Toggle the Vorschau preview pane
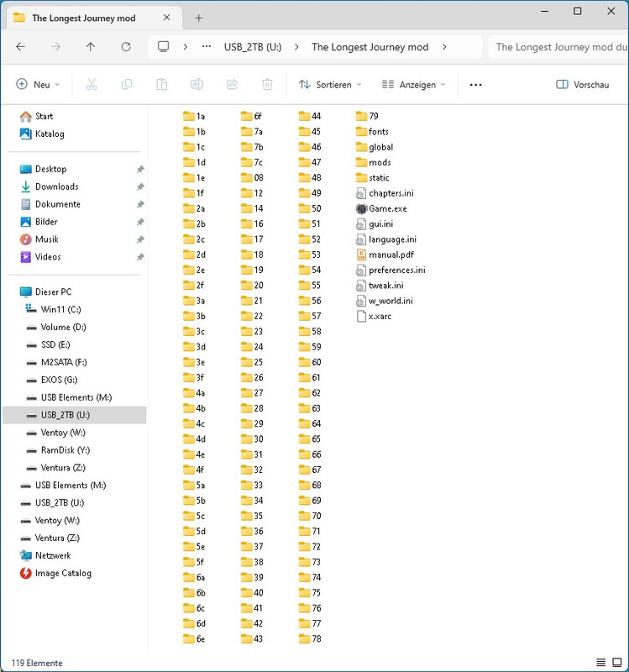Screen dimensions: 629x672 (x=582, y=85)
